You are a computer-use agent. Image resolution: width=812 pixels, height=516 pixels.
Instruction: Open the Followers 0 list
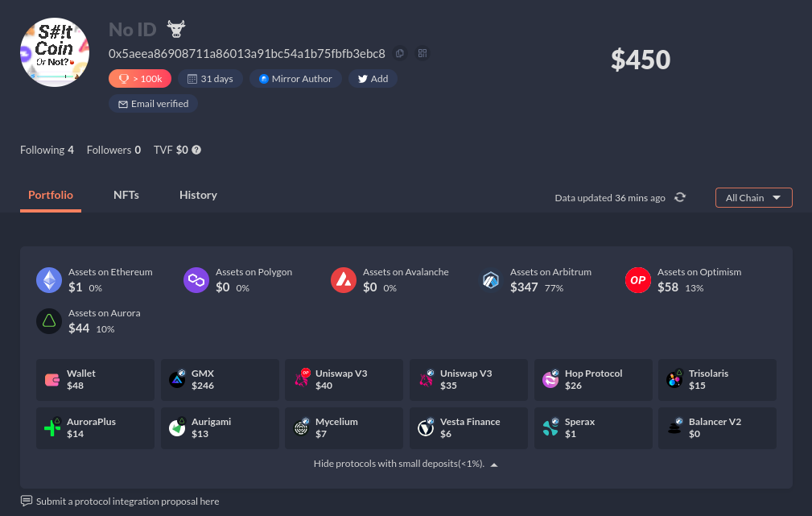coord(114,150)
